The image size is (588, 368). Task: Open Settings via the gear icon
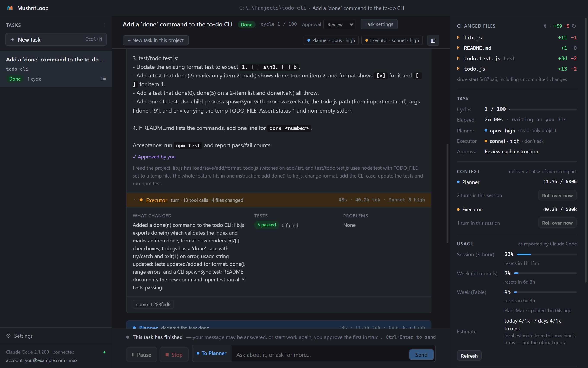point(8,336)
